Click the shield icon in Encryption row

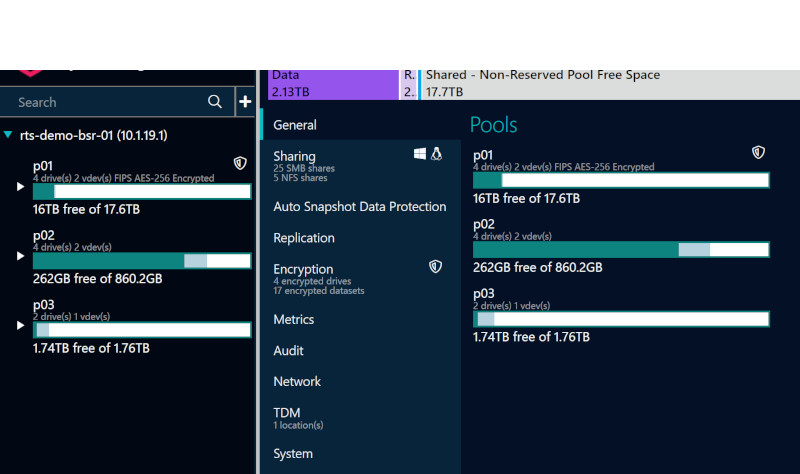[435, 266]
